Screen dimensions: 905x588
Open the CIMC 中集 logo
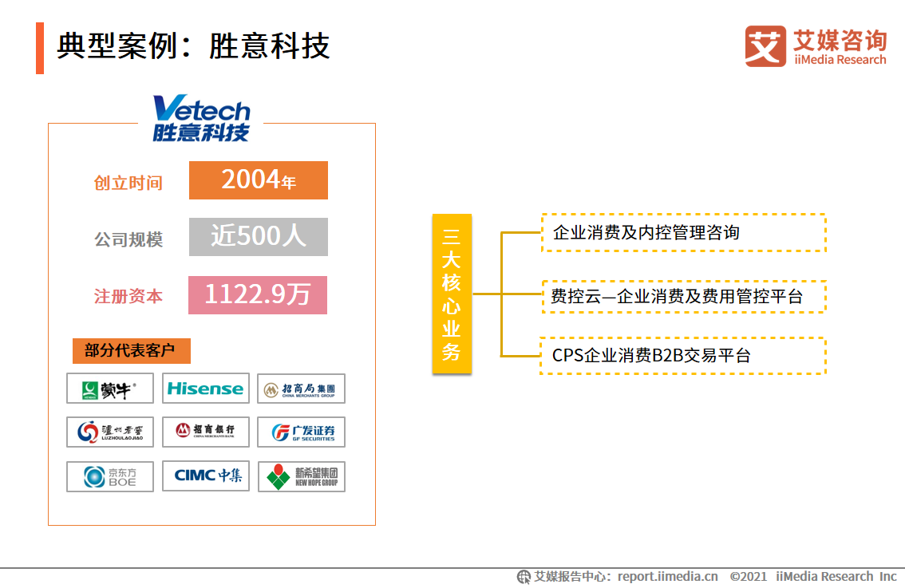coord(205,476)
